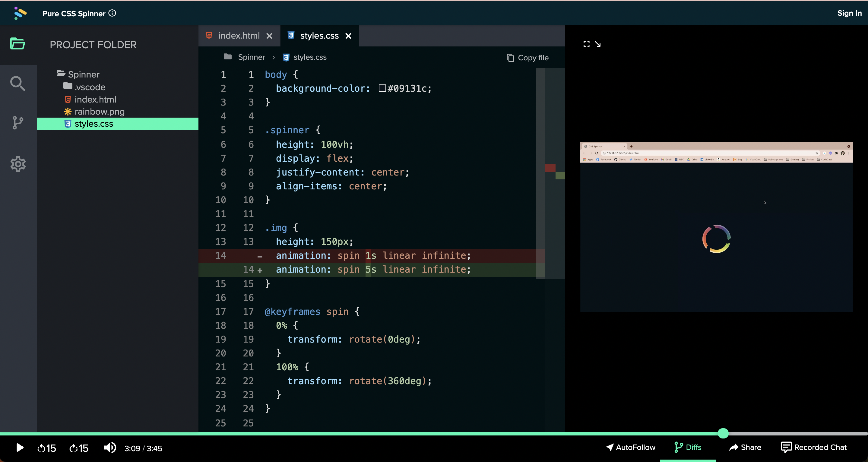This screenshot has width=868, height=462.
Task: Mute the volume speaker icon
Action: coord(110,448)
